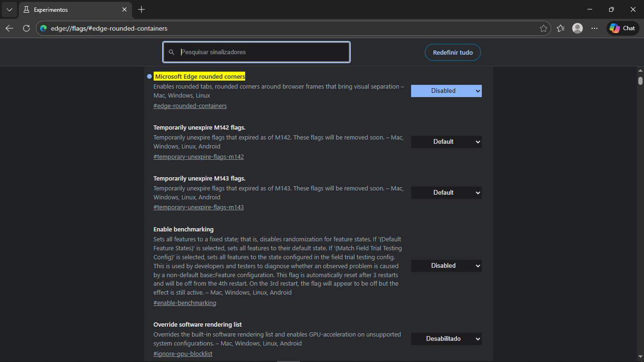644x362 pixels.
Task: Click the back navigation arrow
Action: coord(9,28)
